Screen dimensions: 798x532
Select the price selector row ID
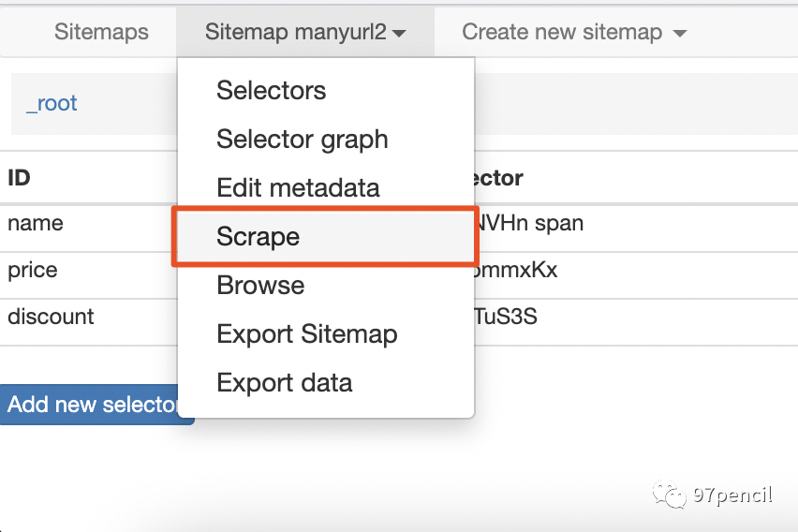(33, 271)
